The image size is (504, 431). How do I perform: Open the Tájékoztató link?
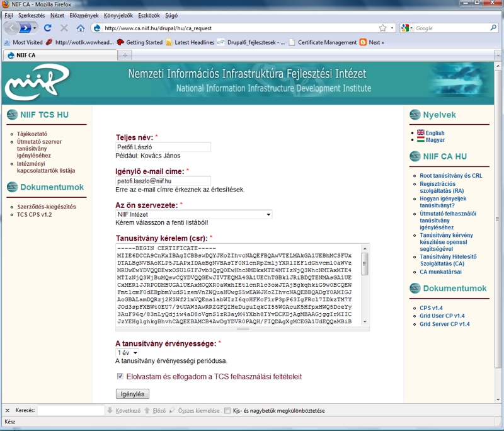tap(32, 134)
